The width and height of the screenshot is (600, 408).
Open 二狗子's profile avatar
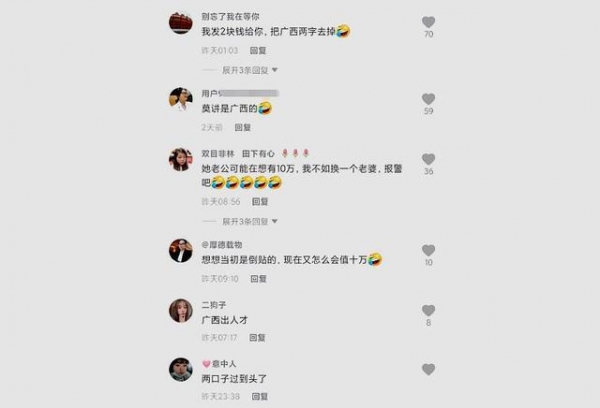(x=181, y=311)
